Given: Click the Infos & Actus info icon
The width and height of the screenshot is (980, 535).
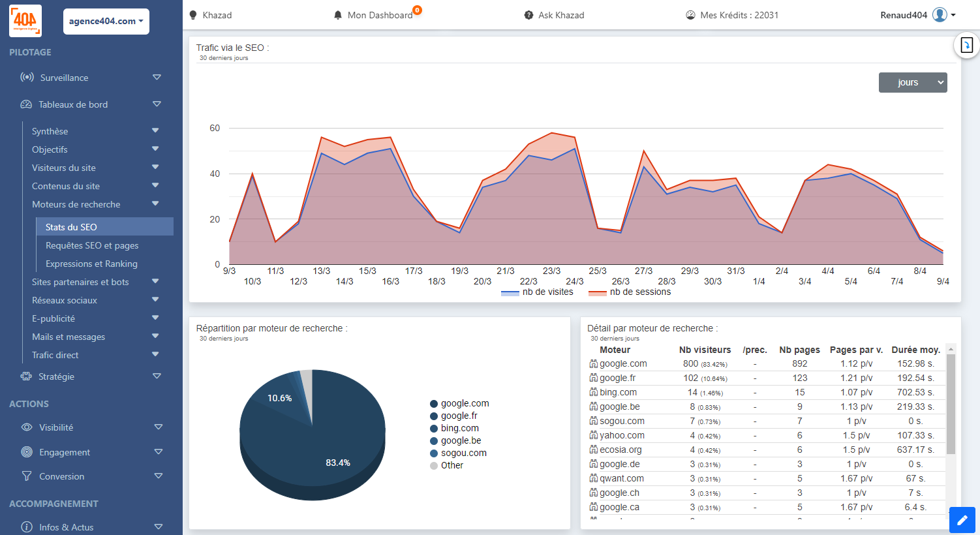Looking at the screenshot, I should pos(27,527).
